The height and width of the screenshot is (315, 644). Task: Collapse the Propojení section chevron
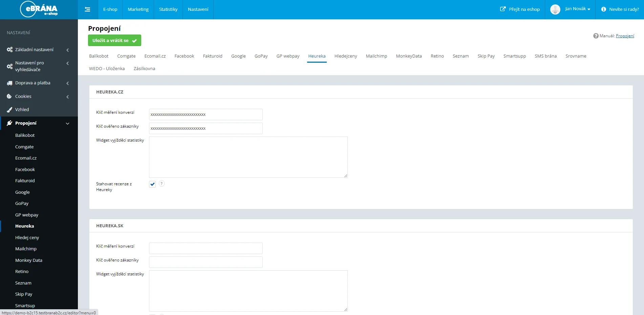[x=67, y=124]
